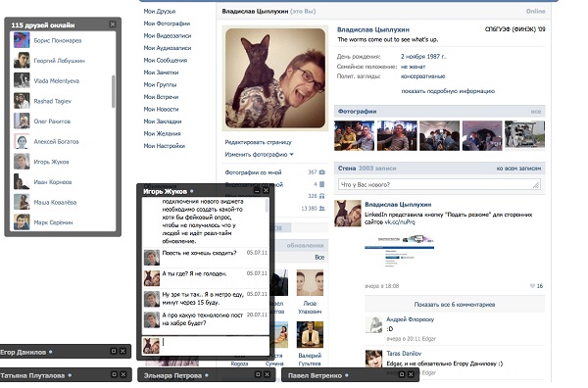Click the Что у Вас нового input field
Image resolution: width=588 pixels, height=388 pixels.
pos(439,184)
